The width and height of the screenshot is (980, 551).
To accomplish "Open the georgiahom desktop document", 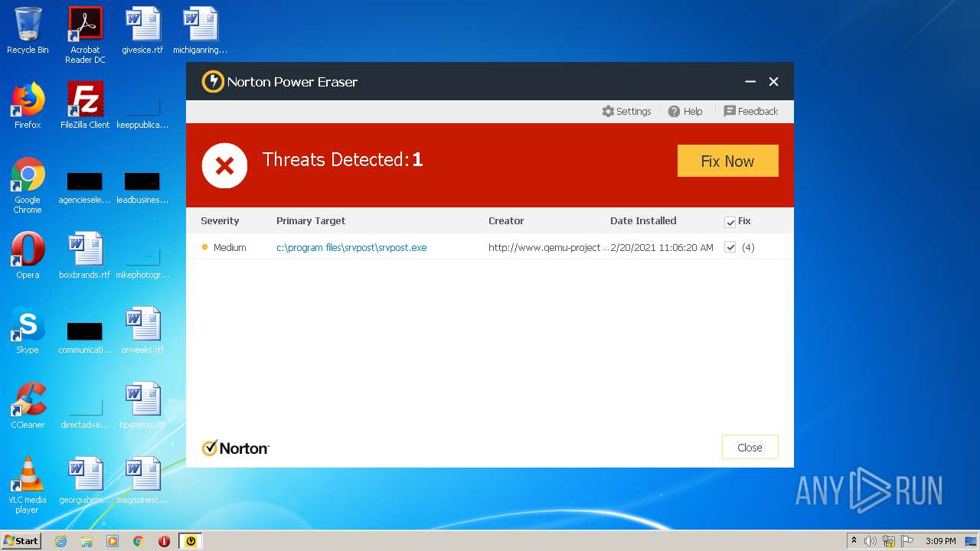I will click(85, 481).
